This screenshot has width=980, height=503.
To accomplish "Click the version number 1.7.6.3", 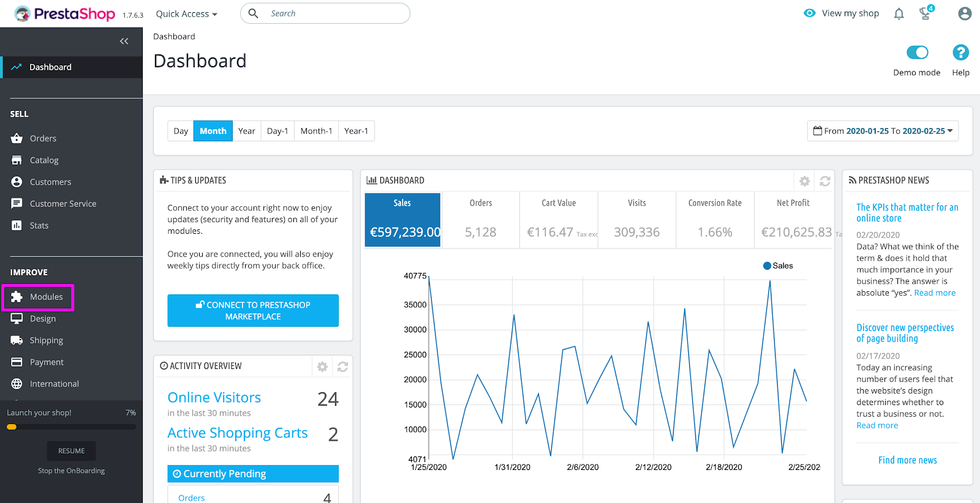I will tap(133, 15).
